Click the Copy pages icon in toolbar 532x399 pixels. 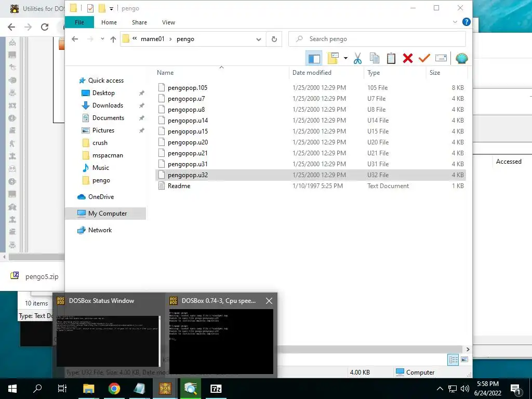tap(374, 58)
